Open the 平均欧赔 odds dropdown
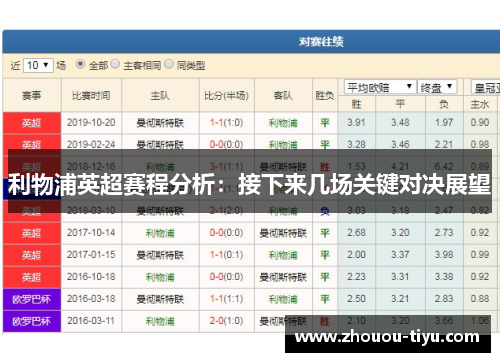The image size is (500, 362). (x=380, y=87)
